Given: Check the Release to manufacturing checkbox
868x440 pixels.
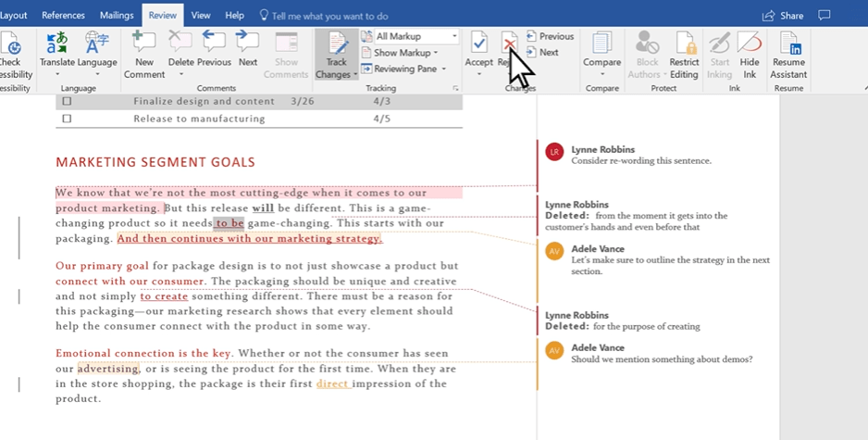Looking at the screenshot, I should point(67,119).
